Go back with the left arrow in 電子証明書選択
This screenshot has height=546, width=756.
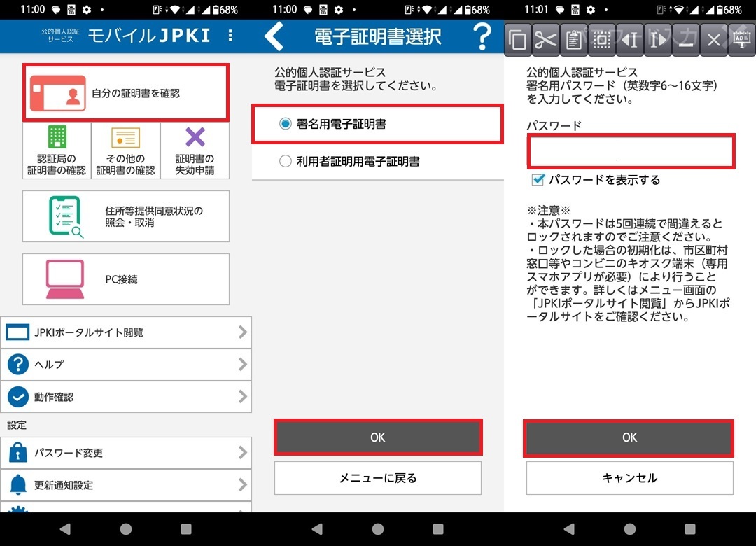pyautogui.click(x=275, y=36)
